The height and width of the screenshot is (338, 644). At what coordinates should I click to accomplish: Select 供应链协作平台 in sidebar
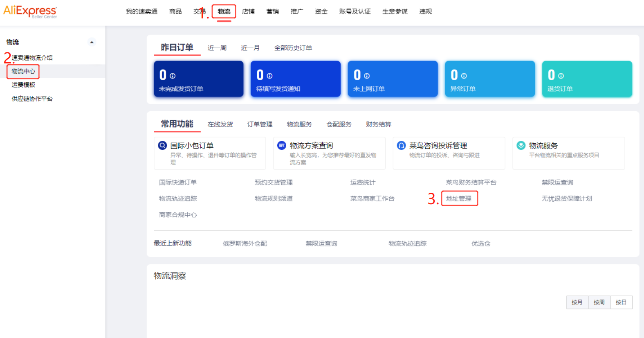tap(32, 99)
